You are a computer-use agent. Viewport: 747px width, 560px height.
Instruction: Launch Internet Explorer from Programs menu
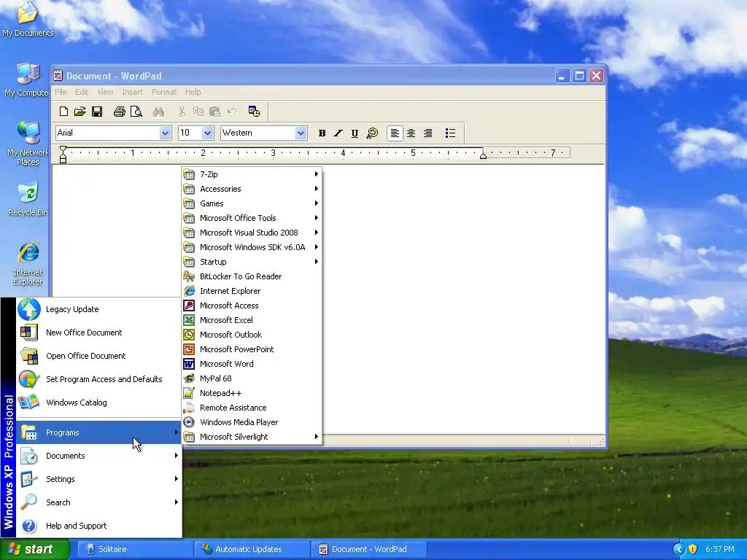(252, 291)
